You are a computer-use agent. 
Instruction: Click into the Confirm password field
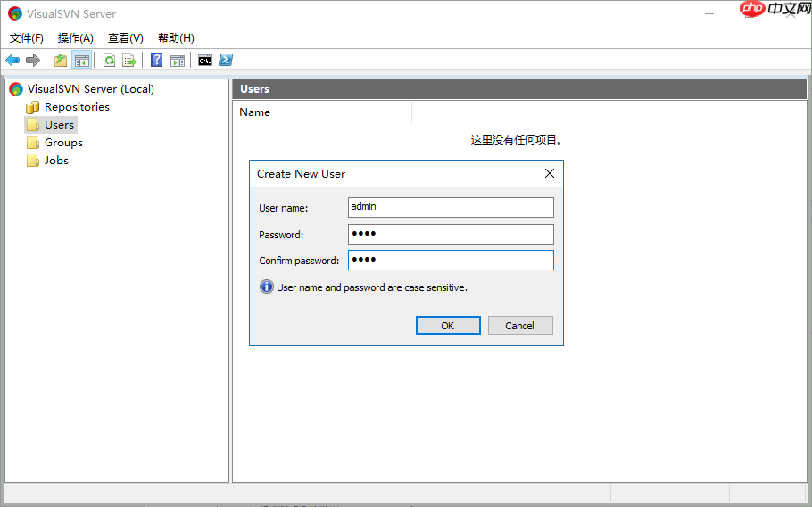pyautogui.click(x=451, y=260)
